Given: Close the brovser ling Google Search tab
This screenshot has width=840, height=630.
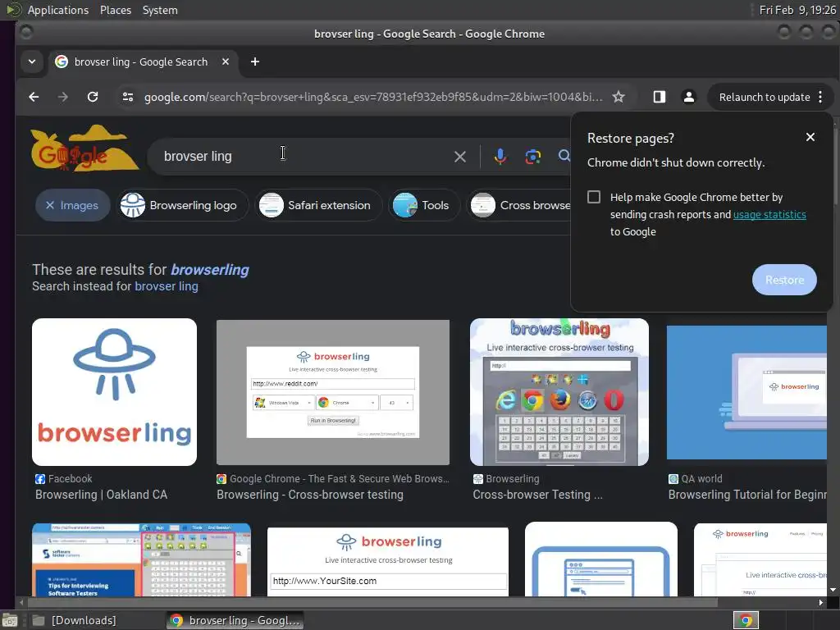Looking at the screenshot, I should pyautogui.click(x=226, y=62).
